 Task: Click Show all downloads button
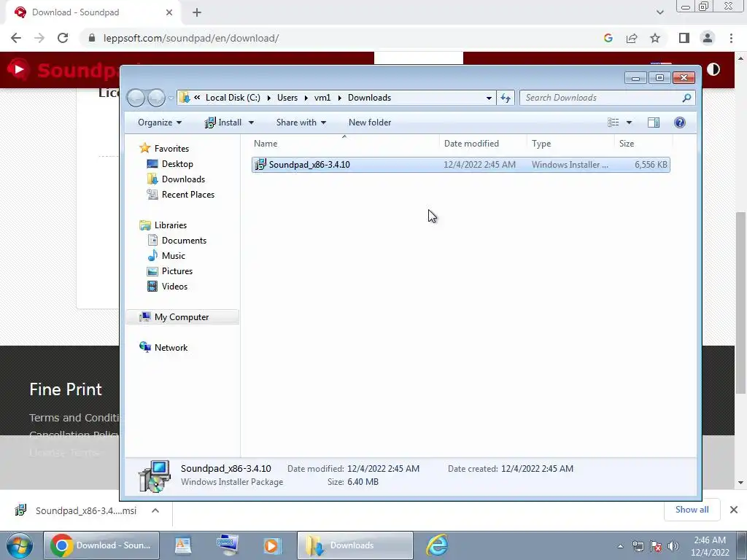pos(692,510)
